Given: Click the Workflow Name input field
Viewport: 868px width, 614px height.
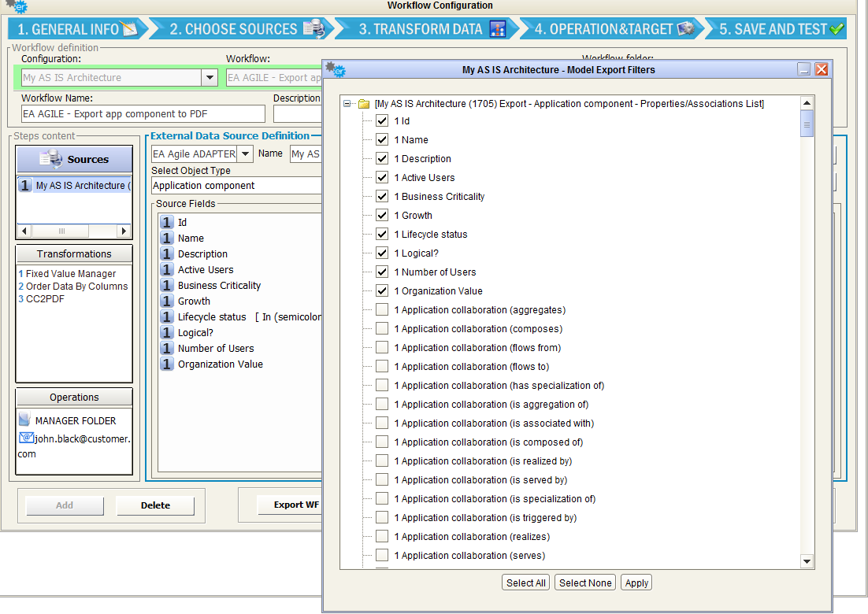Looking at the screenshot, I should [143, 114].
